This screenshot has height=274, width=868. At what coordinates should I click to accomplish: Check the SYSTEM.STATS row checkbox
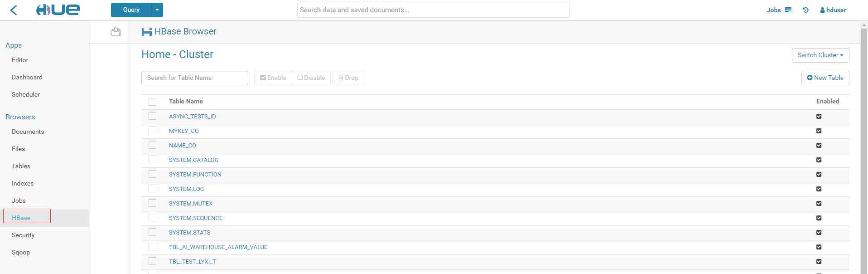tap(152, 232)
